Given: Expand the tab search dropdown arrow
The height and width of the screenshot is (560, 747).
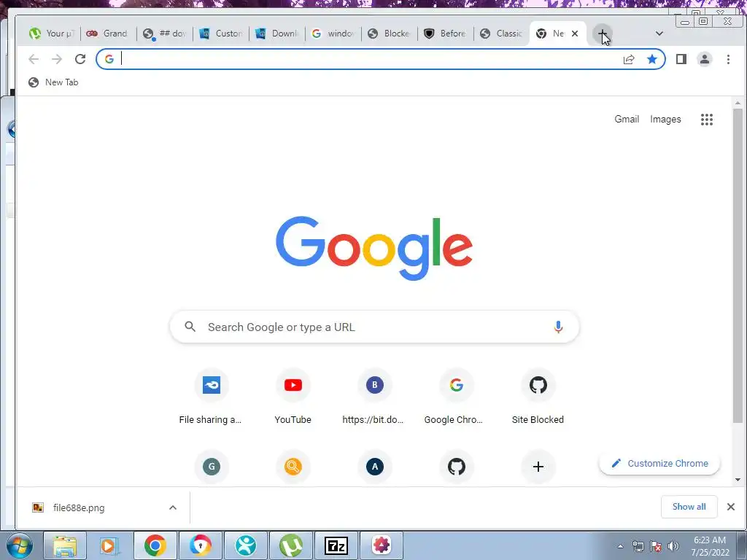Looking at the screenshot, I should (659, 34).
